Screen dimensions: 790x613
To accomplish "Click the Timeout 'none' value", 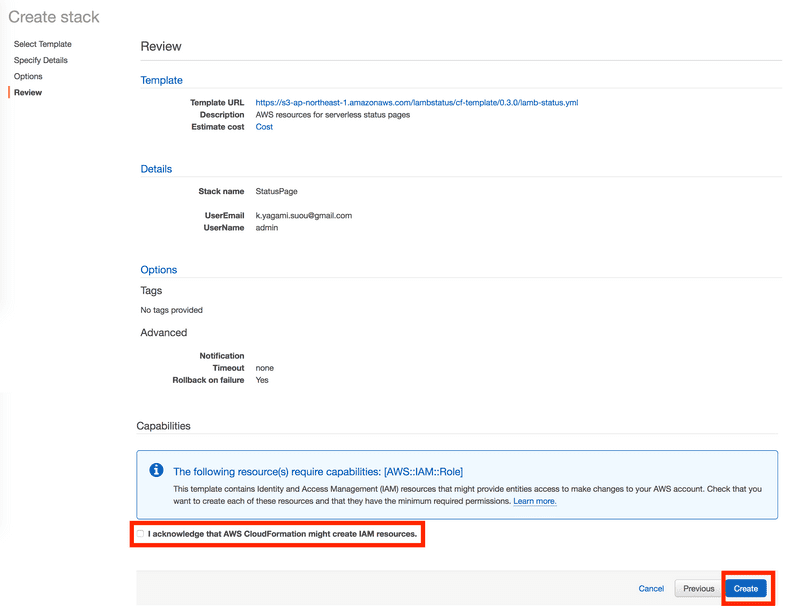I will click(265, 368).
